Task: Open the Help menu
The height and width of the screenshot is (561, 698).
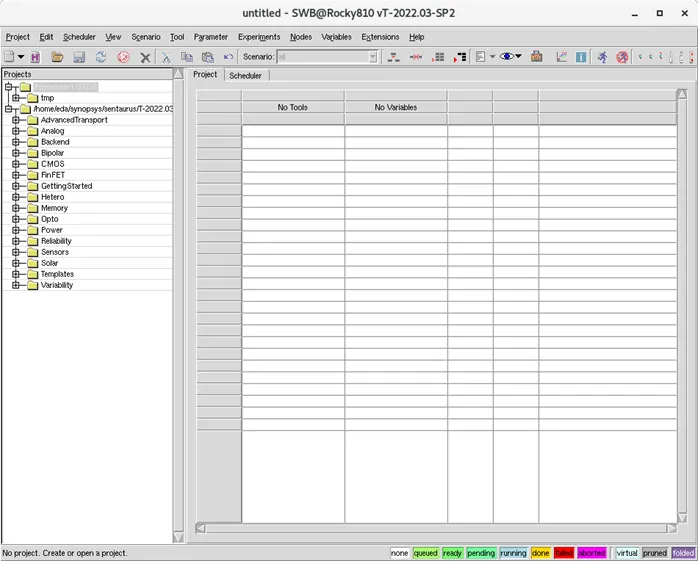Action: coord(417,37)
